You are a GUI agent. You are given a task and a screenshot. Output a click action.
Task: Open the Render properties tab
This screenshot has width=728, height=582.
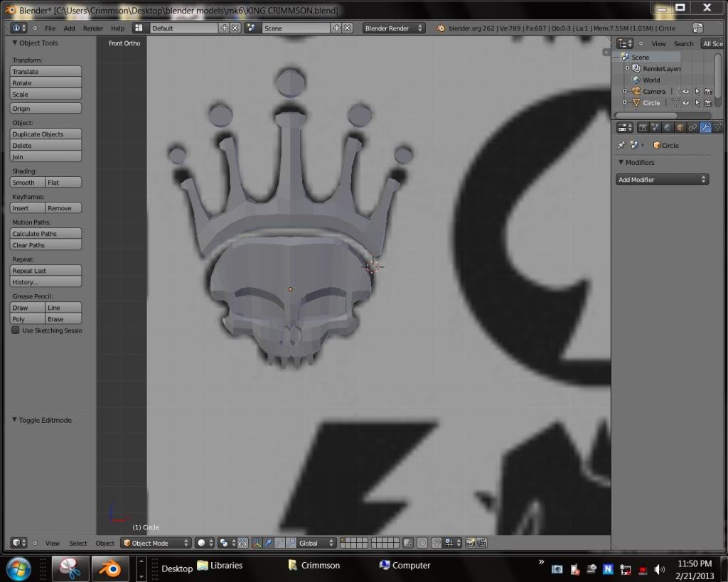coord(643,127)
